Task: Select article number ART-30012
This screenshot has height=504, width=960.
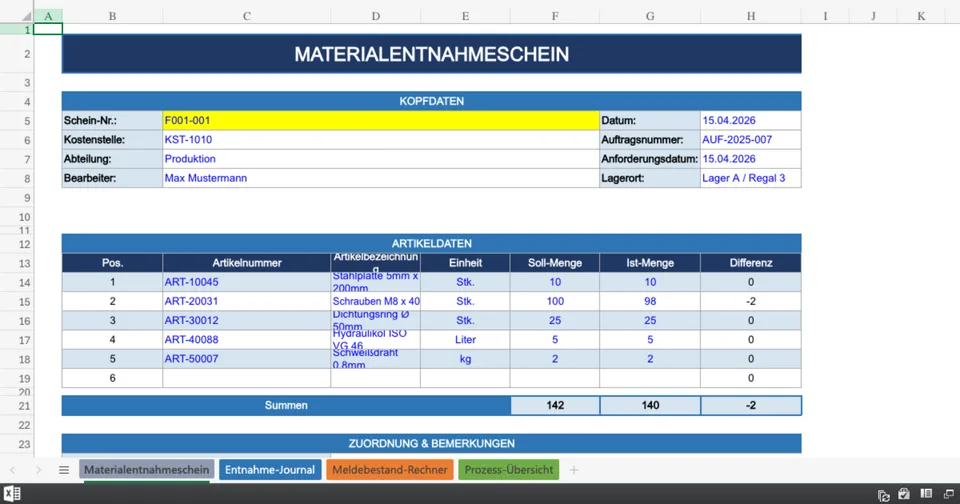Action: coord(247,320)
